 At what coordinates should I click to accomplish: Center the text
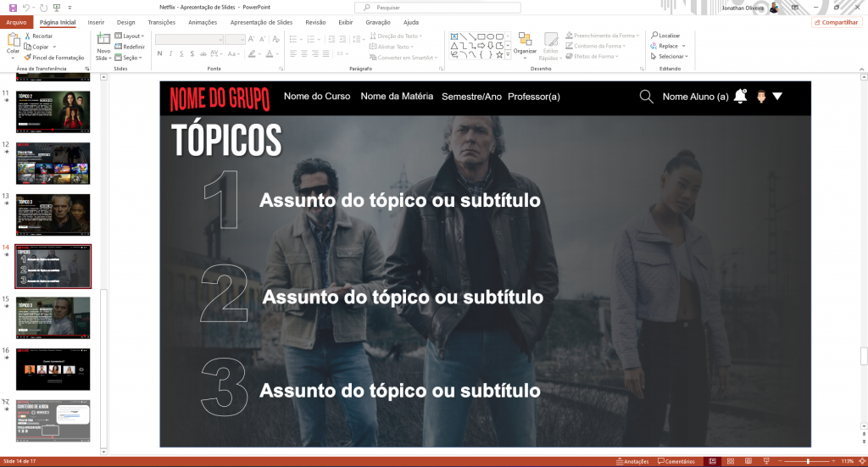pyautogui.click(x=304, y=53)
